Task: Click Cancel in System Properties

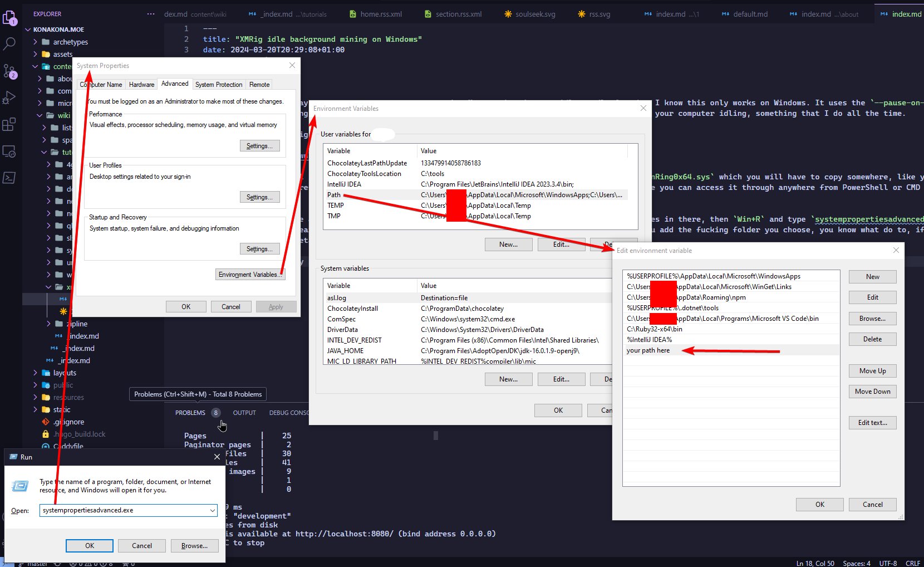Action: point(231,307)
